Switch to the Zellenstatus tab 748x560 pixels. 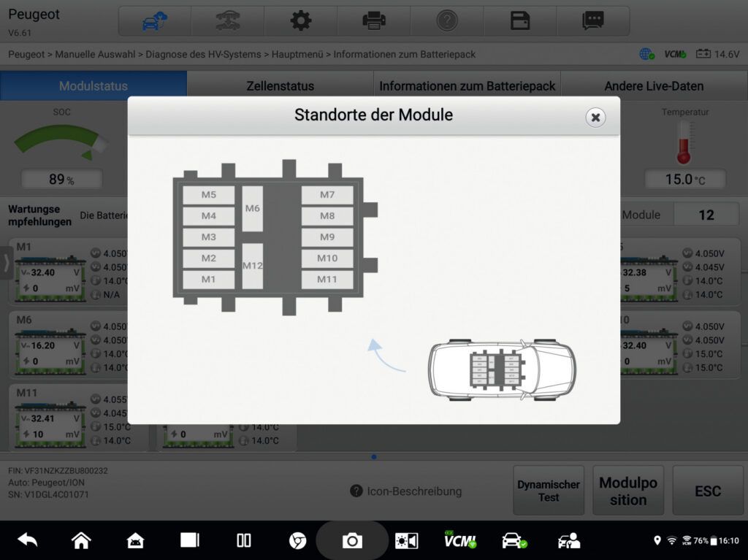click(x=280, y=86)
